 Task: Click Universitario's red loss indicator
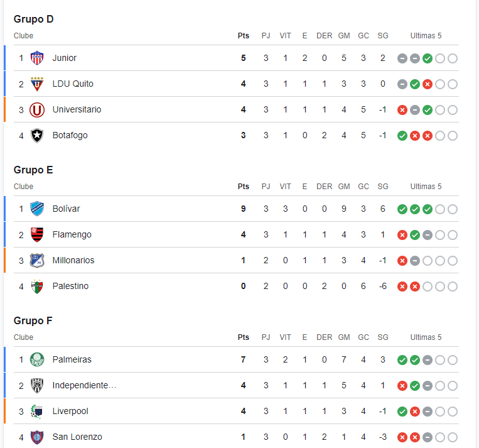[402, 110]
